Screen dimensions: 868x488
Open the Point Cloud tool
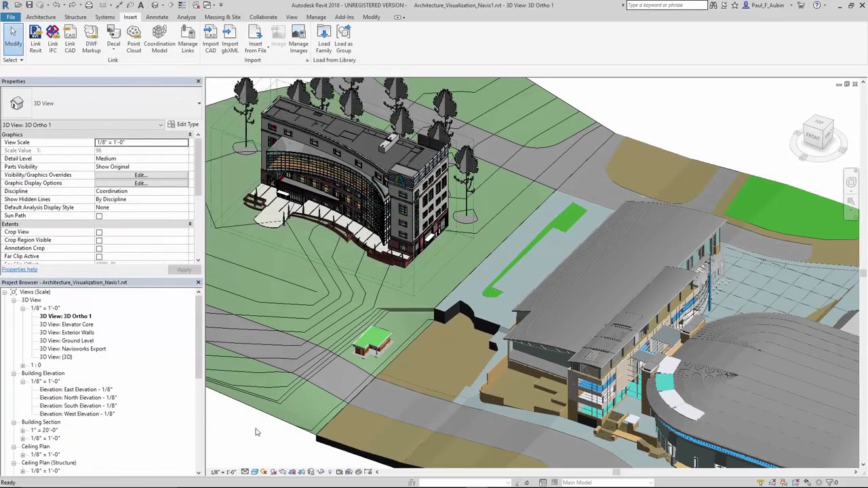click(134, 39)
